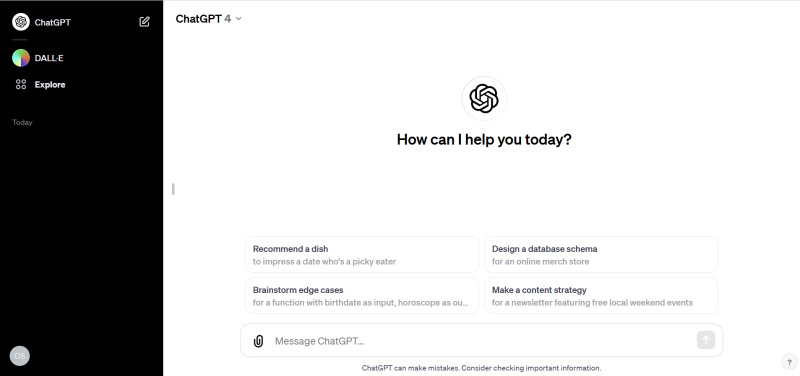Click the 'ChatGPT can make mistakes' disclaimer
Viewport: 800px width, 376px height.
coord(481,368)
